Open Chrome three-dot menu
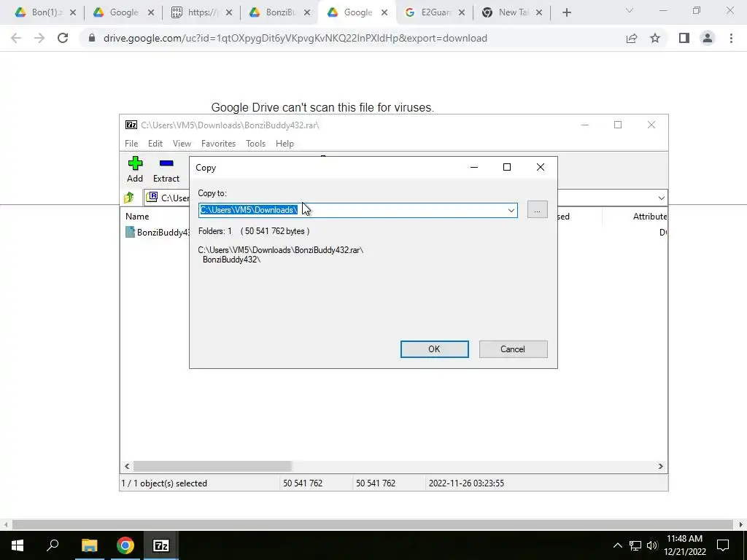747x560 pixels. tap(731, 38)
